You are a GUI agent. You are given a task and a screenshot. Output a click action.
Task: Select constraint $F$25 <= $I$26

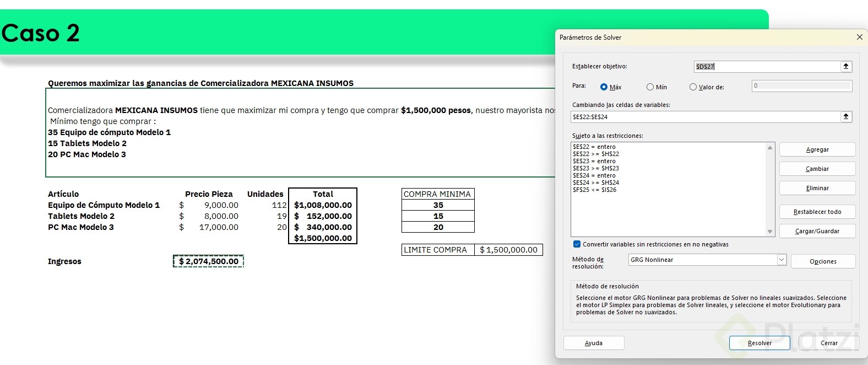tap(595, 190)
